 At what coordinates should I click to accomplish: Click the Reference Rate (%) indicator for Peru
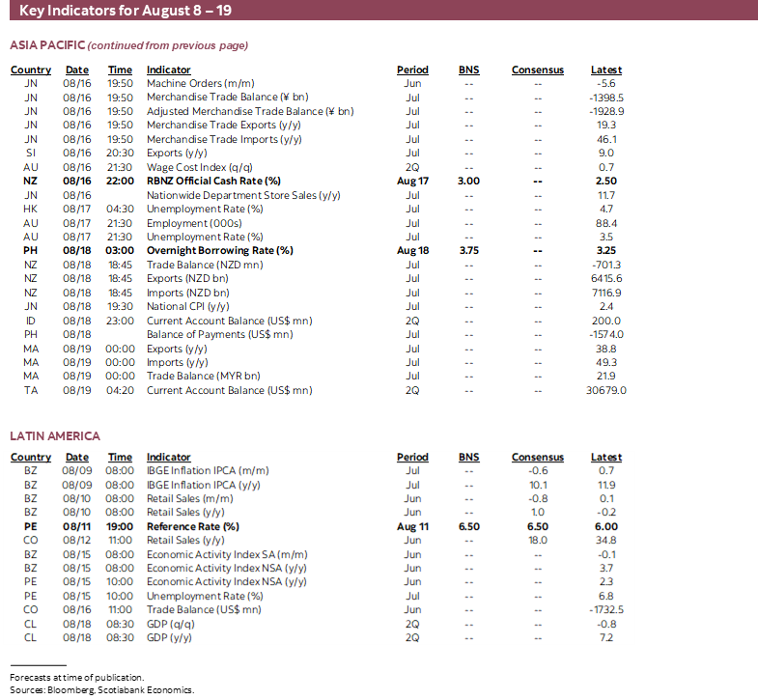pyautogui.click(x=192, y=527)
